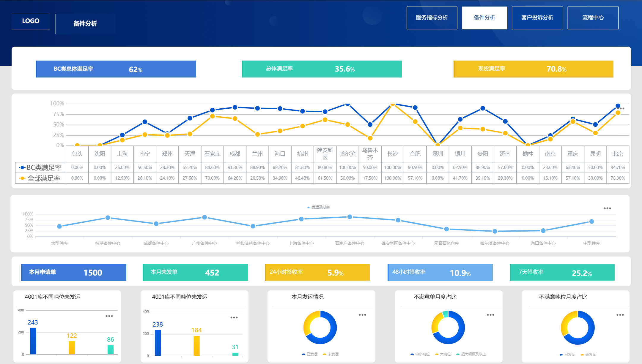Click the 本月申请单 1500 card

[74, 272]
